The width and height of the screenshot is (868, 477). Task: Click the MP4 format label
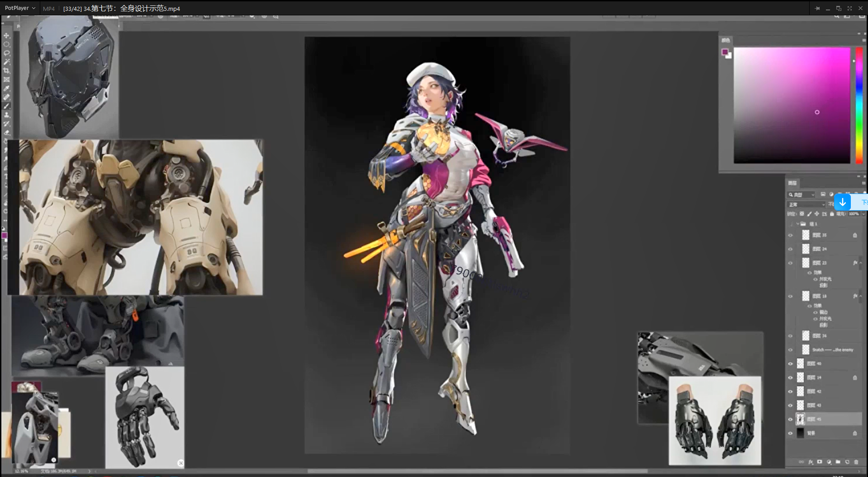(48, 9)
